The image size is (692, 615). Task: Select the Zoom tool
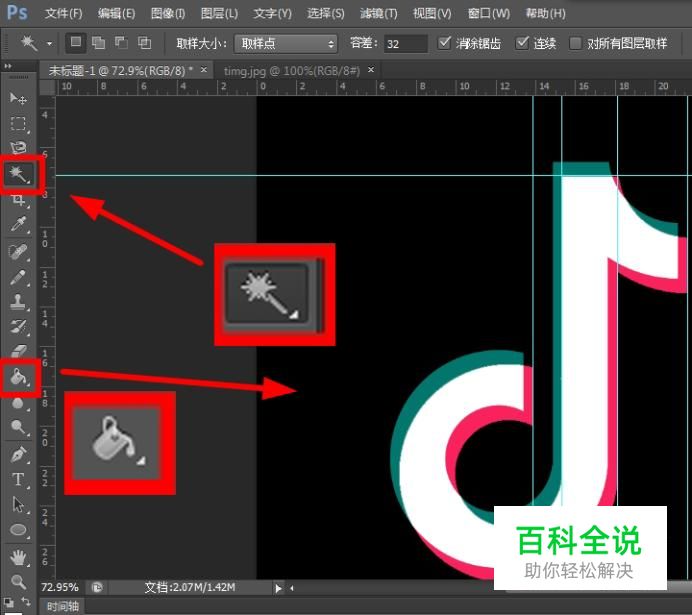tap(18, 582)
